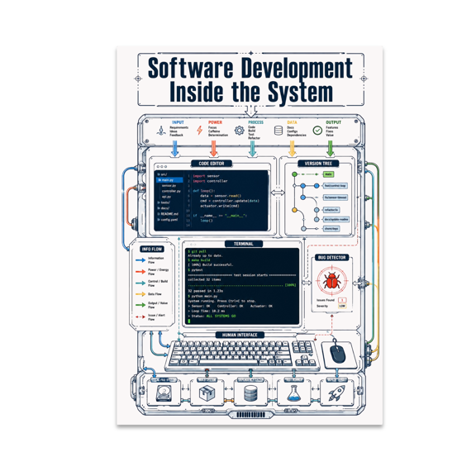Click the teal down arrow under PROCESS
Screen dimensions: 476x476
[x=252, y=149]
